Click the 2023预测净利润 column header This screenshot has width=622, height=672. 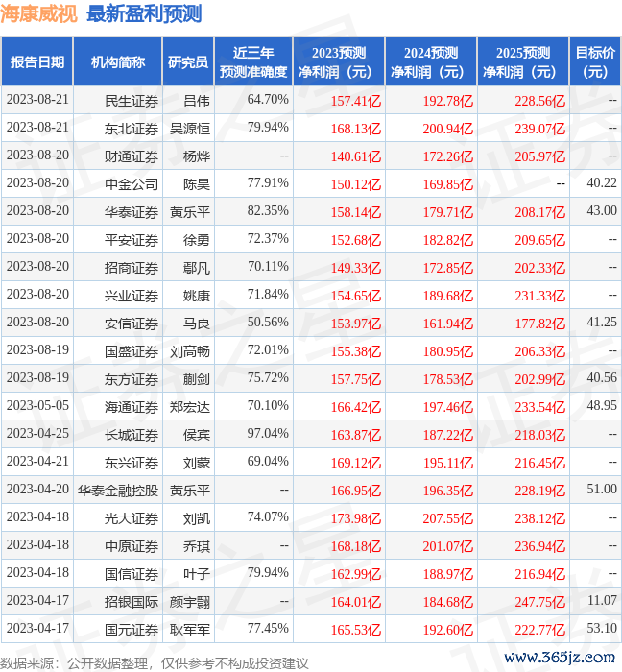pos(339,62)
